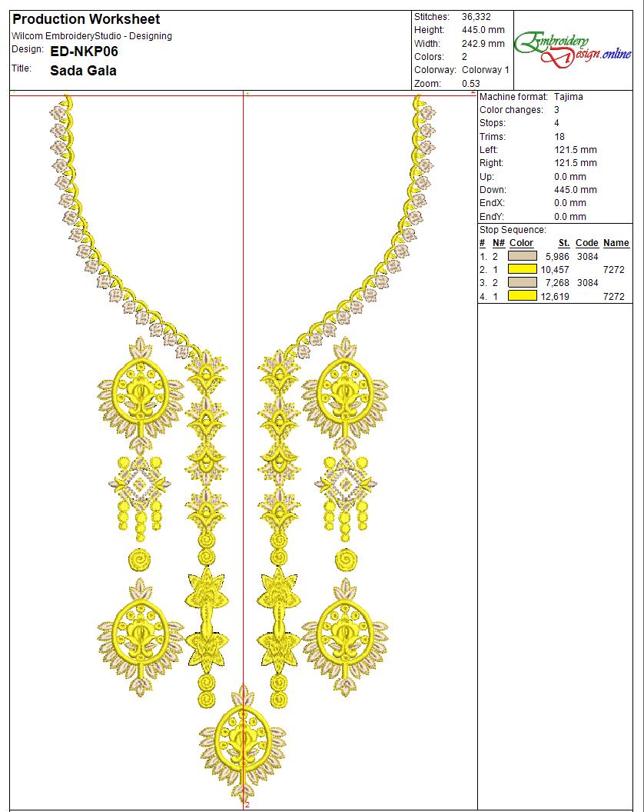Click the St. column header
Viewport: 644px width, 812px height.
tap(563, 243)
